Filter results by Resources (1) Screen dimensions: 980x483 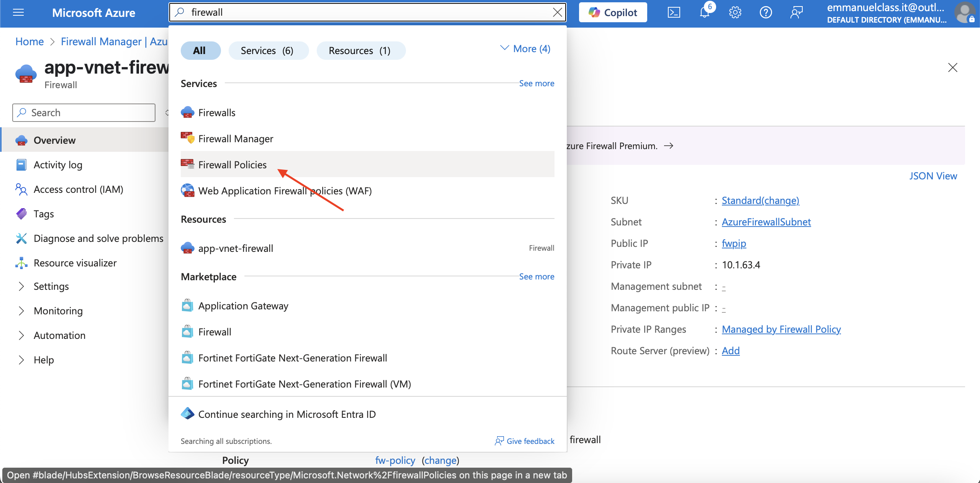pyautogui.click(x=361, y=51)
